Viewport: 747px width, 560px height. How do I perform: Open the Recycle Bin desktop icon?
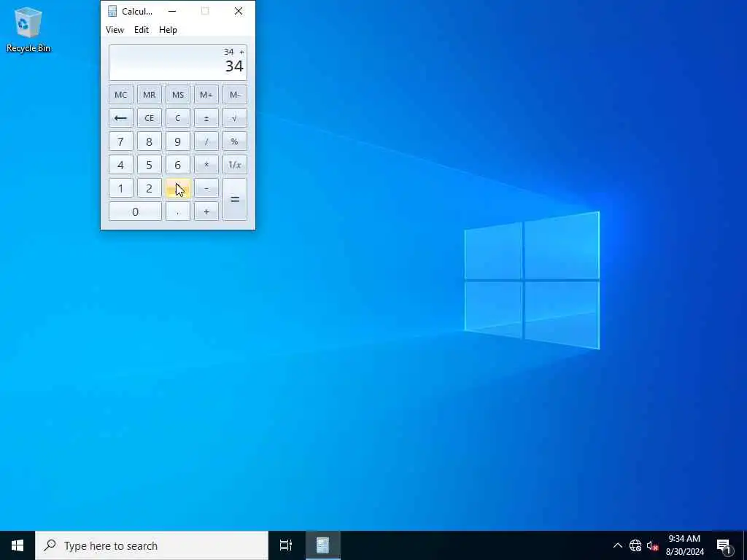pos(28,29)
